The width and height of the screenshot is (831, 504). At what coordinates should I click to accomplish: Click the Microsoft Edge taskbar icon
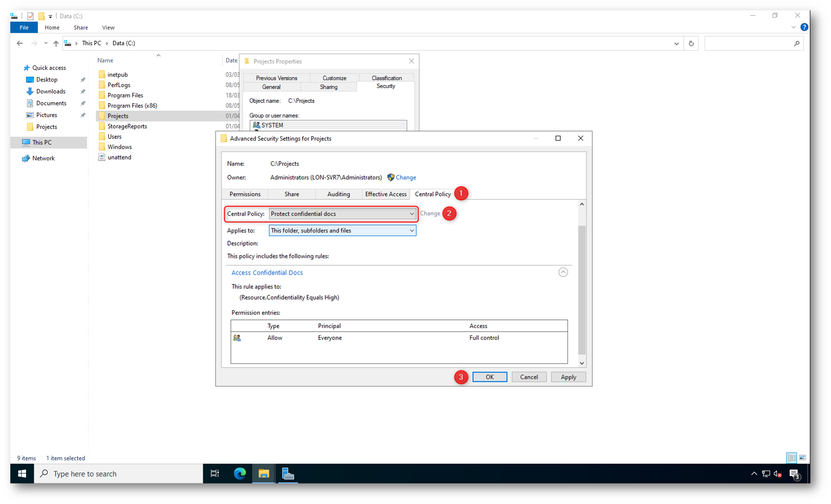(240, 474)
